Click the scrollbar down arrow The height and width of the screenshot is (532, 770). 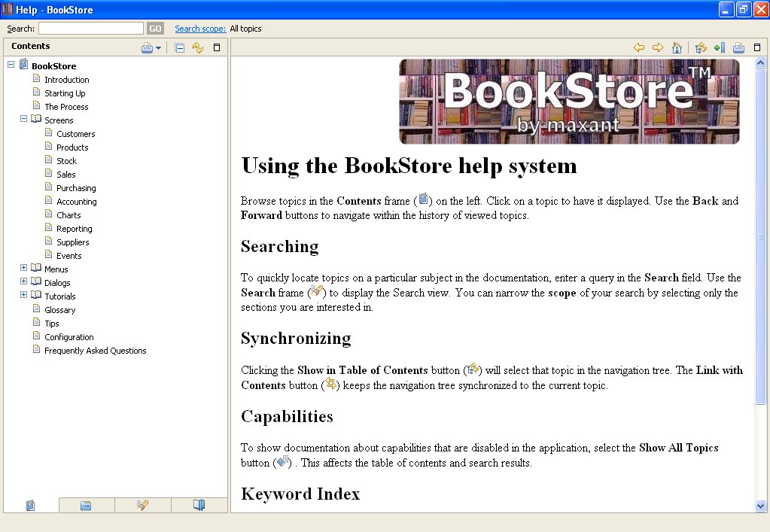[760, 506]
